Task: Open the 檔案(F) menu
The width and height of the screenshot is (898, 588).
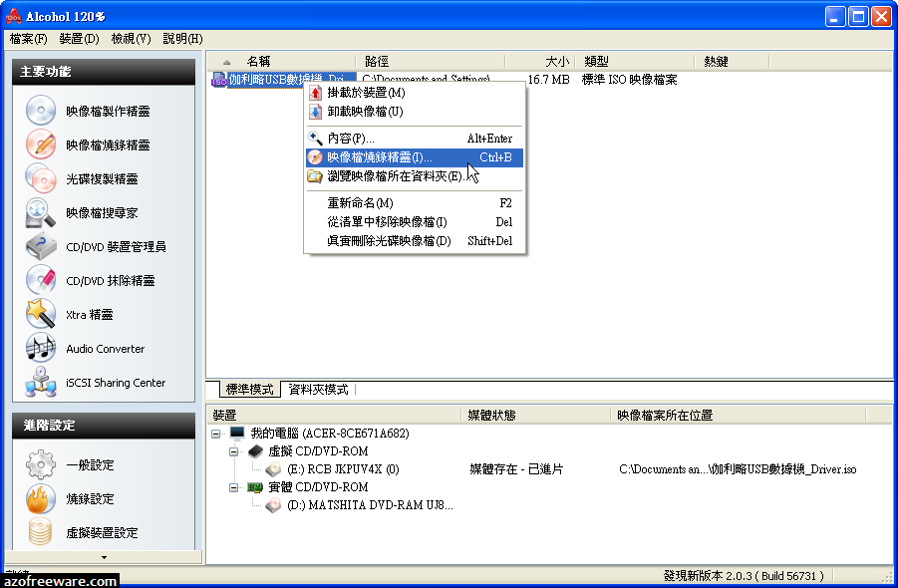Action: (29, 38)
